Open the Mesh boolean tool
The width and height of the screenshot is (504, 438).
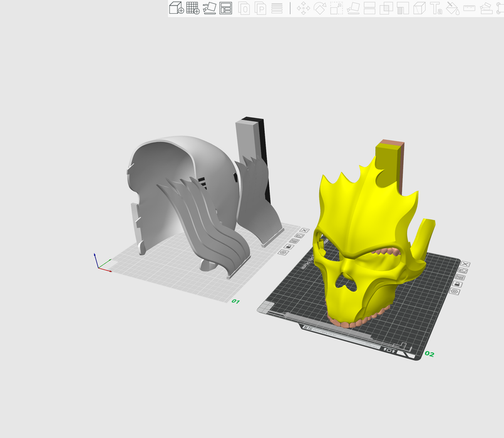pos(386,8)
